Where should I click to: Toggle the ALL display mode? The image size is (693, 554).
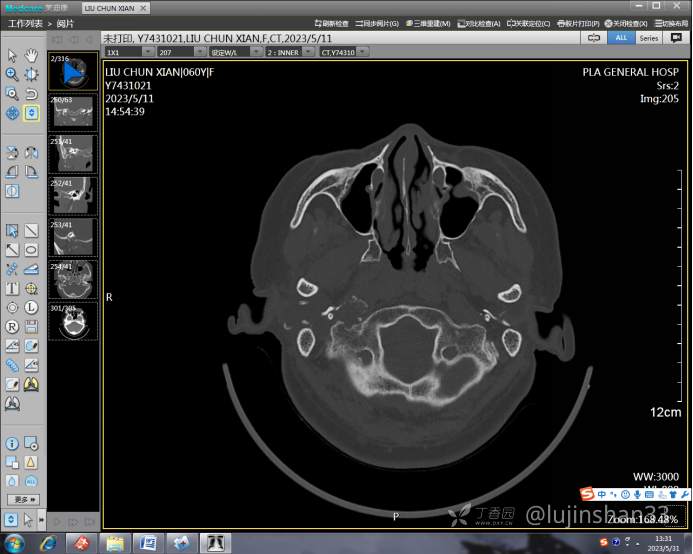pos(621,37)
